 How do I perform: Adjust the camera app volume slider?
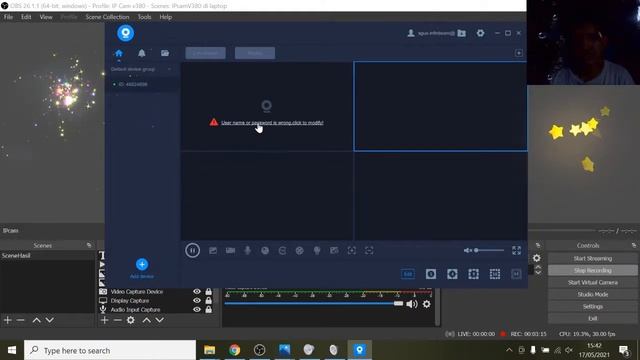(x=489, y=250)
